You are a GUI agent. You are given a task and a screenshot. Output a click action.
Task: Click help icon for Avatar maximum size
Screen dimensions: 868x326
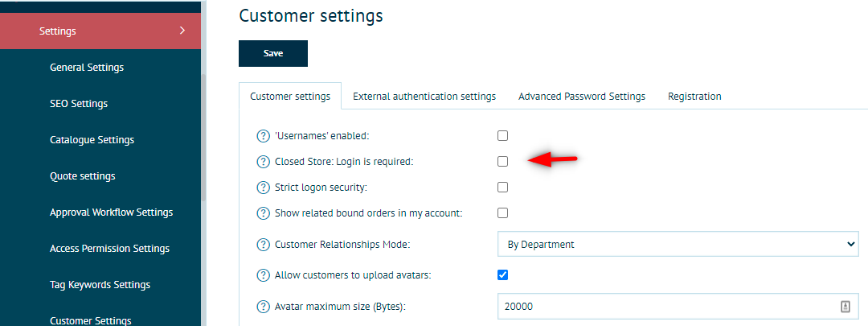263,307
